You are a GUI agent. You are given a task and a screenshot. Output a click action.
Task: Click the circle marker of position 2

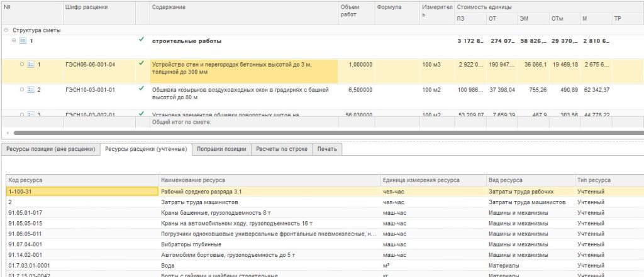[x=21, y=90]
